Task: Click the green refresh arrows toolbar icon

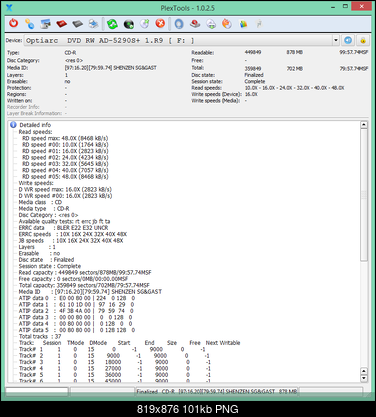Action: tap(112, 24)
